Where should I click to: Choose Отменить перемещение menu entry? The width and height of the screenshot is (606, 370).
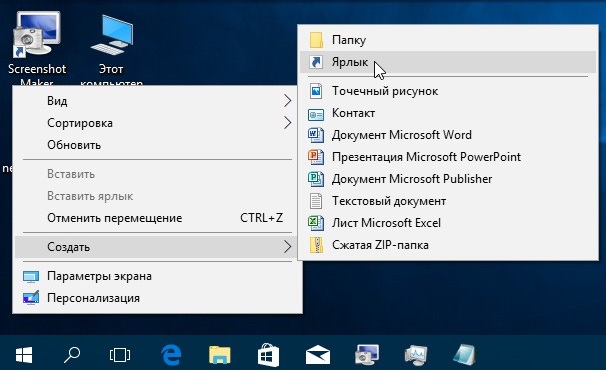point(157,218)
